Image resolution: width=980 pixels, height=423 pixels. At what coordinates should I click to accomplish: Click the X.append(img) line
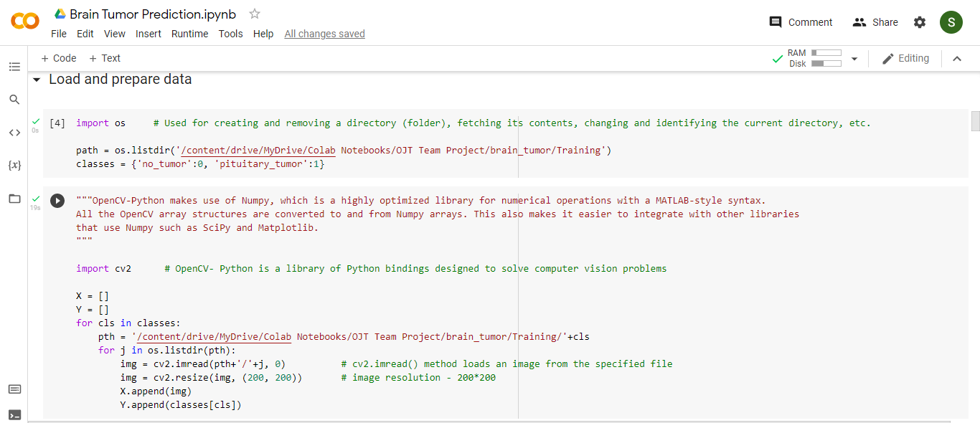tap(156, 391)
